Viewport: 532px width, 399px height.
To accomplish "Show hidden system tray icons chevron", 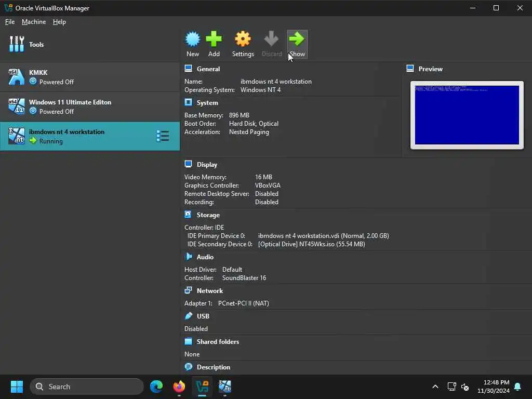I will click(435, 387).
